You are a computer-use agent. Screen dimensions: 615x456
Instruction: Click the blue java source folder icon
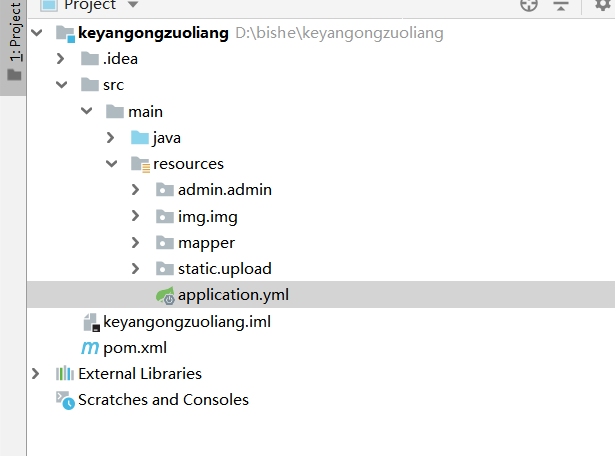coord(140,138)
